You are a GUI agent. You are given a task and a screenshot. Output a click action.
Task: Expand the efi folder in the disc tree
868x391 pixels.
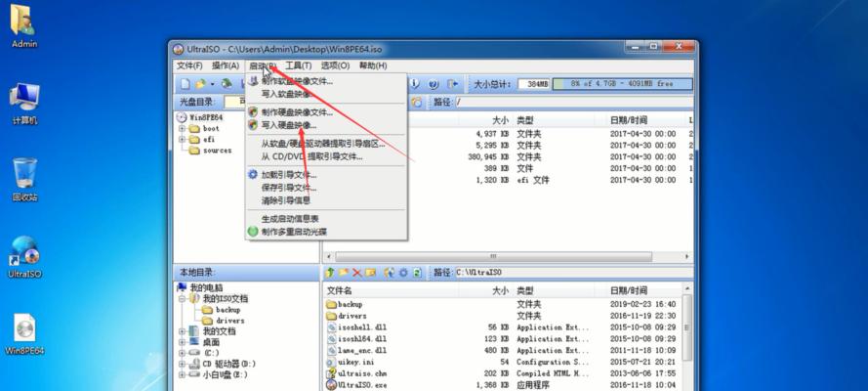coord(182,140)
